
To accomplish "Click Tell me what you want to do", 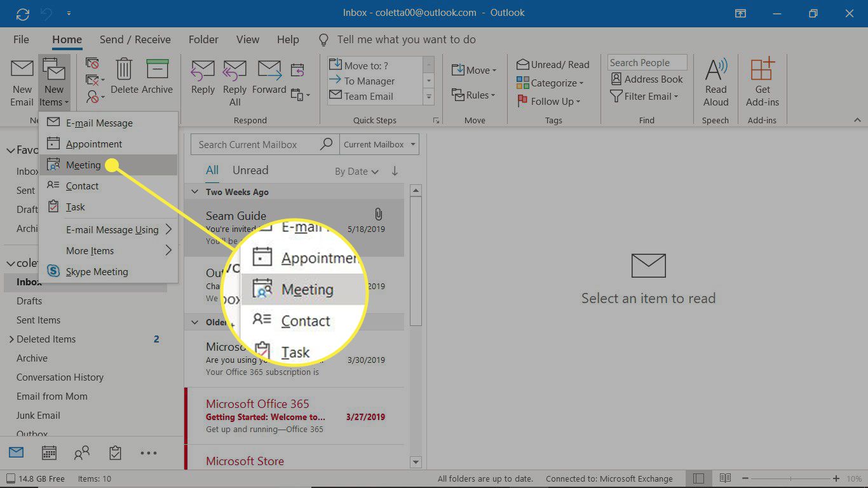I will point(406,39).
